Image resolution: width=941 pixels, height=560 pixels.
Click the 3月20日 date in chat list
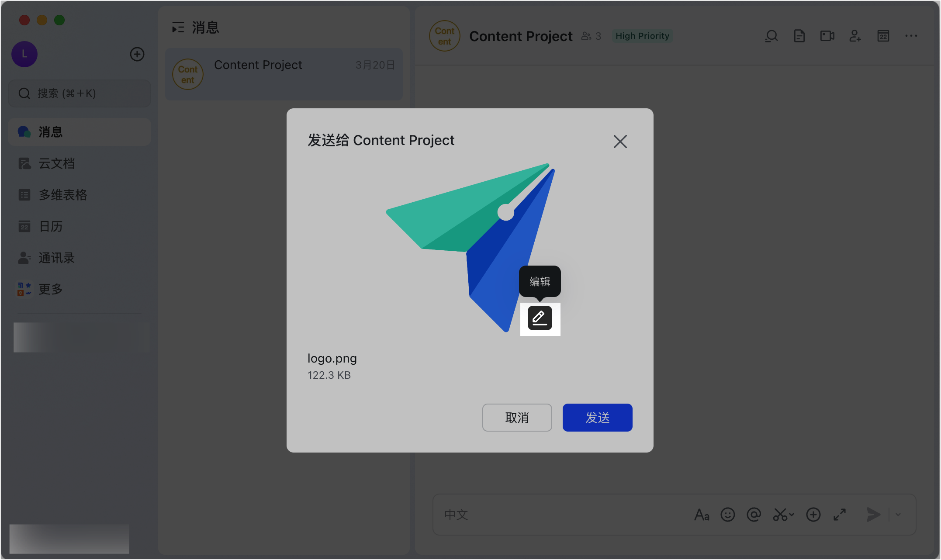375,65
